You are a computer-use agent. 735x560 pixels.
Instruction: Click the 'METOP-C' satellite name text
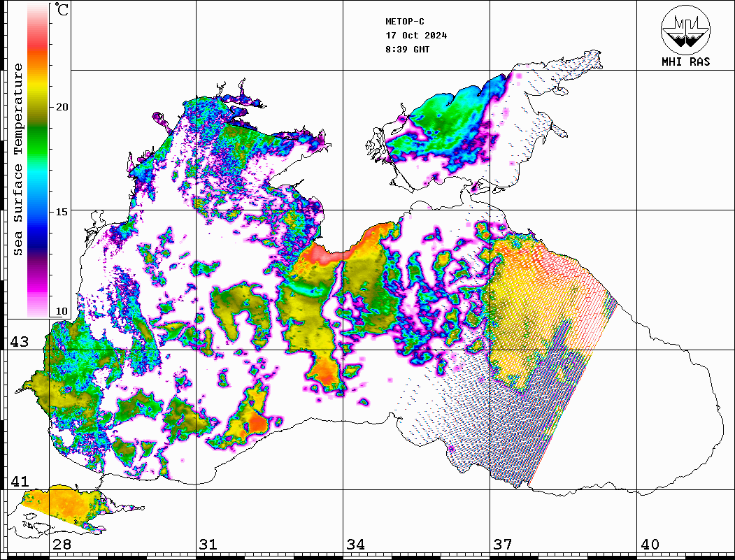405,22
